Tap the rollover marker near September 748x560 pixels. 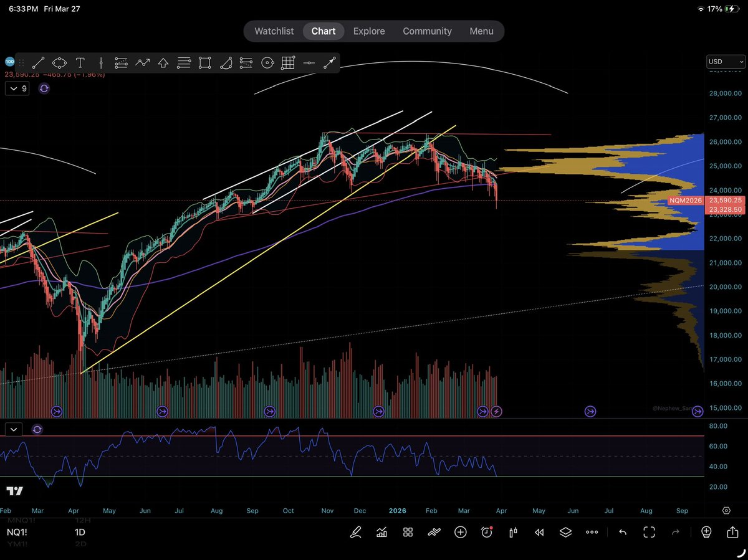pyautogui.click(x=269, y=411)
